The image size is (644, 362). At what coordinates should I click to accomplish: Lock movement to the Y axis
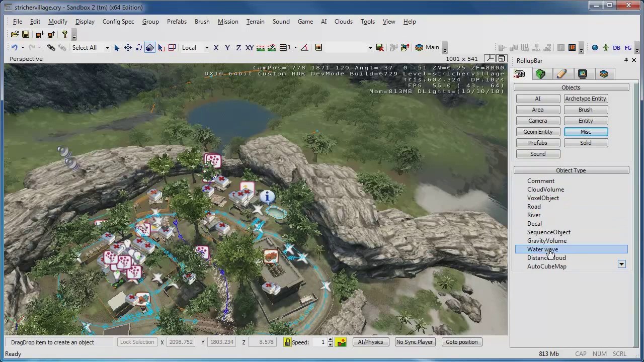coord(227,48)
